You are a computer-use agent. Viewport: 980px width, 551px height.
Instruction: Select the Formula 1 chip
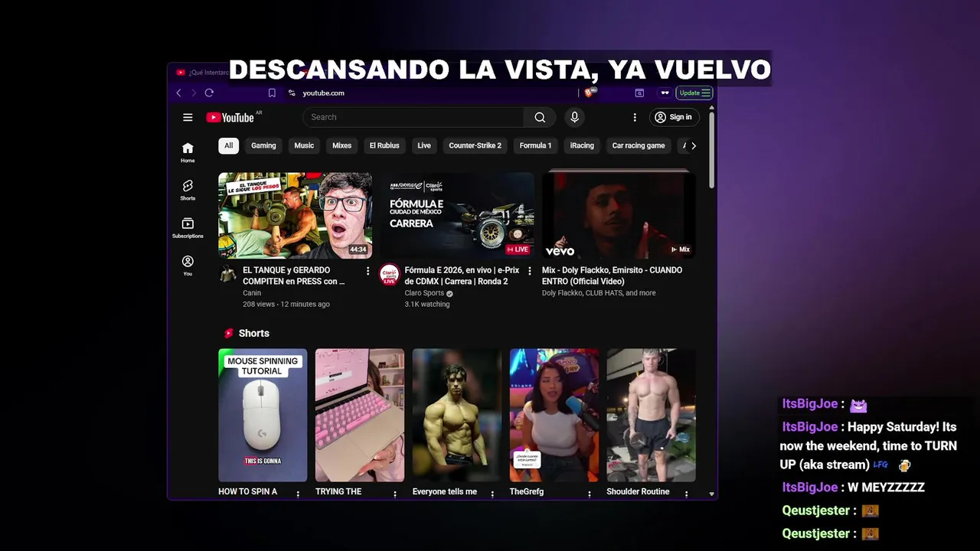pos(535,145)
